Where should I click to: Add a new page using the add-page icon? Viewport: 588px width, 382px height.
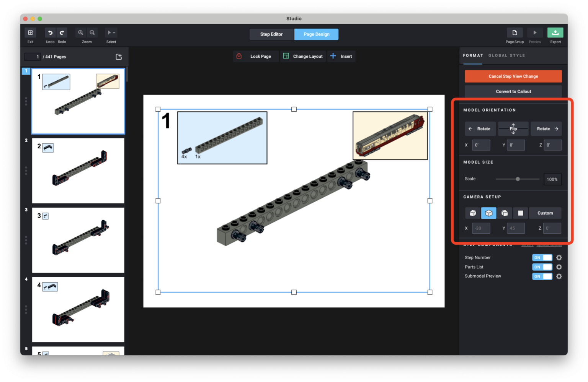pos(119,56)
